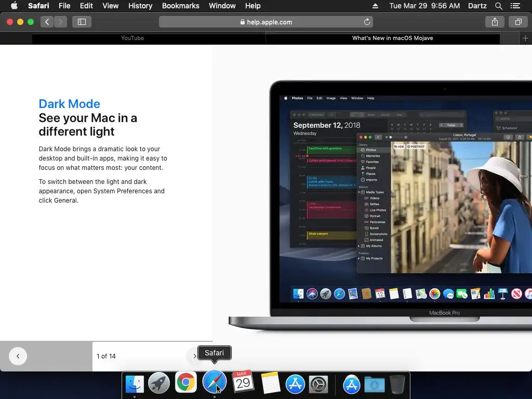Click the Safari tooltip label above Dock

click(214, 353)
